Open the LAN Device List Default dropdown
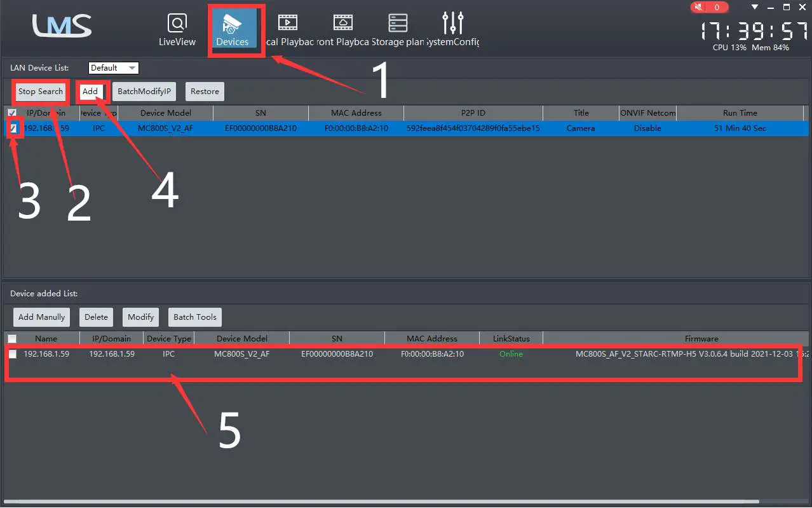Screen dimensions: 812x508 114,67
